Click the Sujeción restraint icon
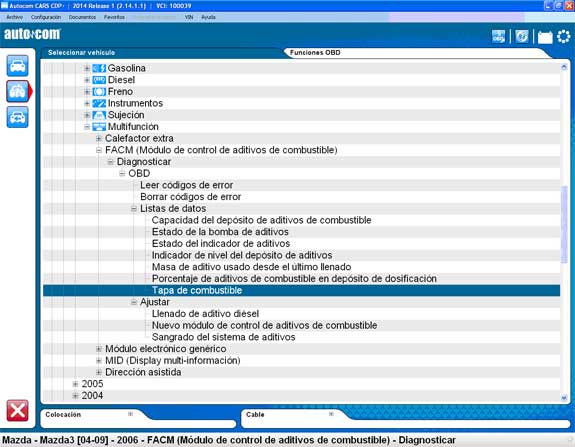 pyautogui.click(x=99, y=115)
